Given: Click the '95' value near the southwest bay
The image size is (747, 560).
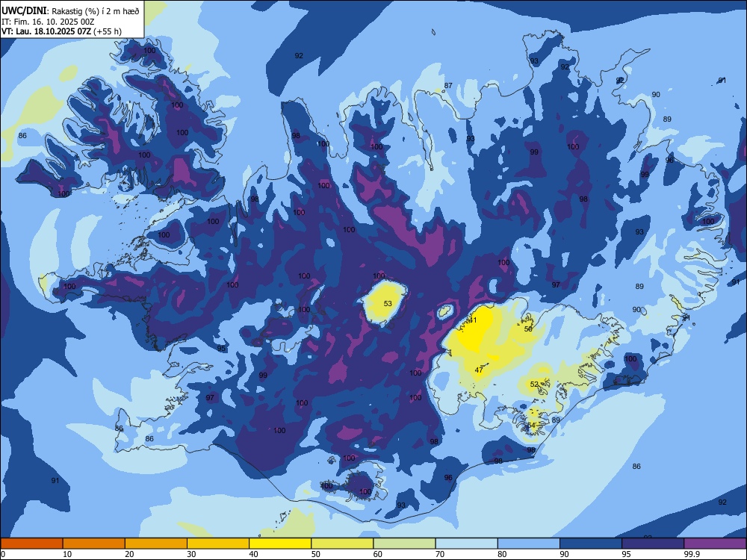Looking at the screenshot, I should [221, 348].
